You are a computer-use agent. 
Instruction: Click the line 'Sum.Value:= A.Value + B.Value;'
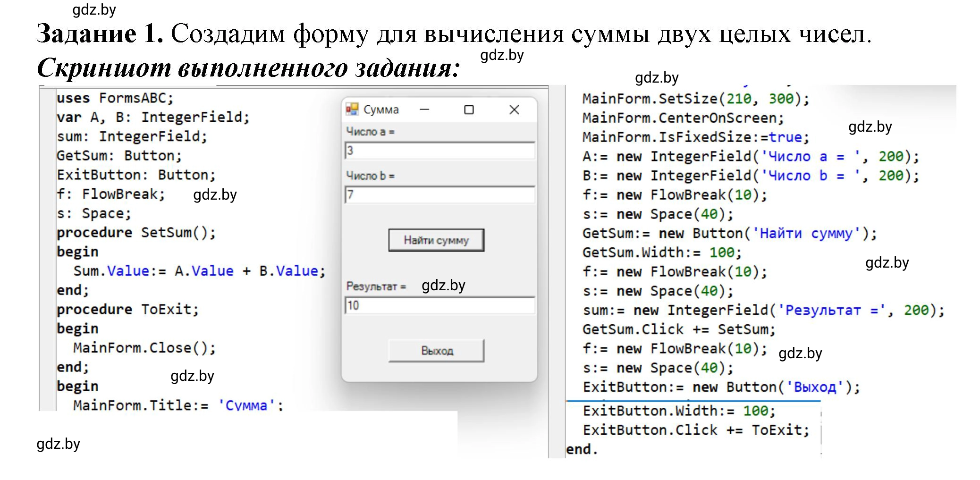click(199, 271)
